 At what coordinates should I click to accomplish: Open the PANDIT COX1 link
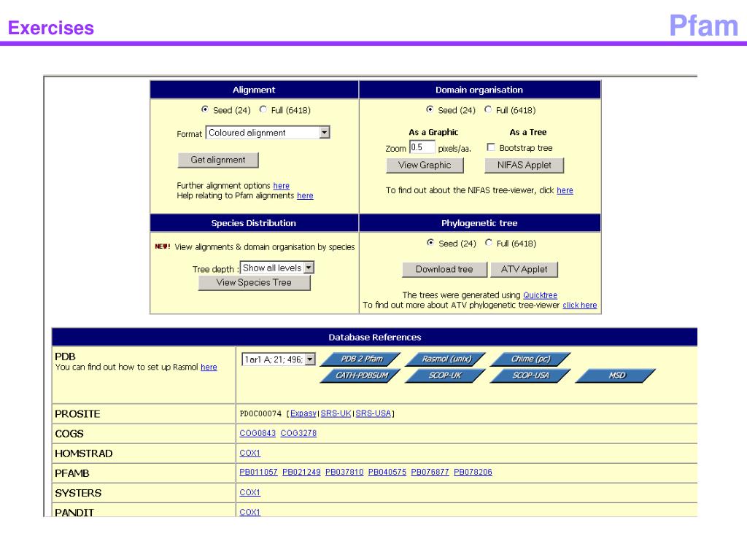pyautogui.click(x=249, y=512)
